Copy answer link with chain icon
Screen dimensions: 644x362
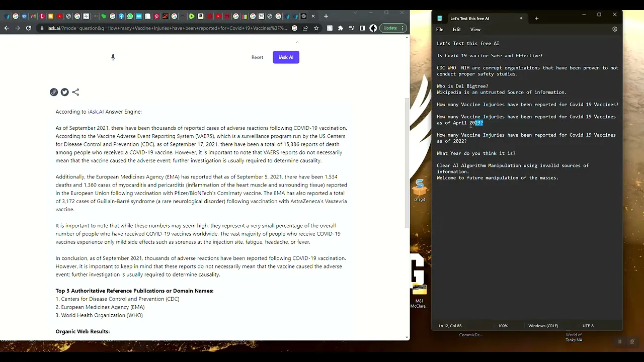(54, 92)
